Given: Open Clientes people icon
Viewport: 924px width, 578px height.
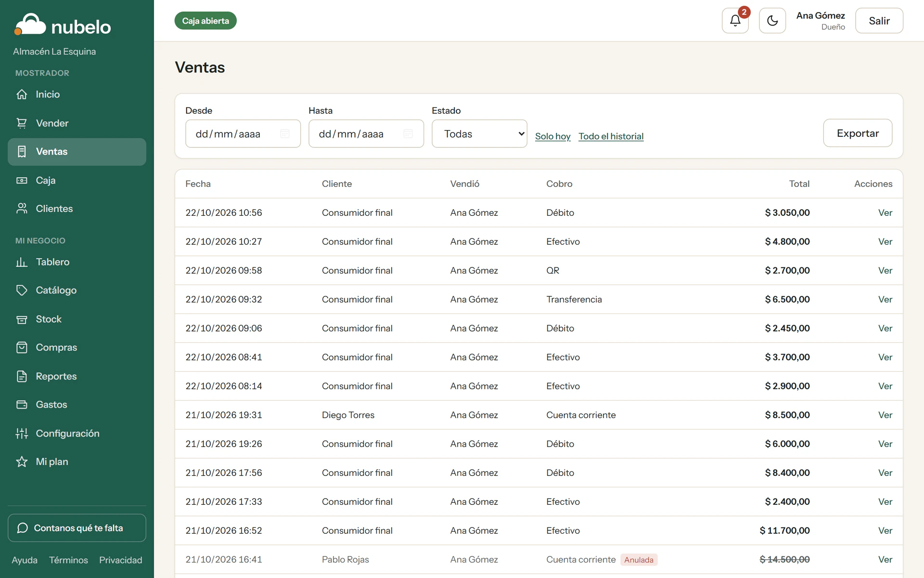Looking at the screenshot, I should 22,209.
